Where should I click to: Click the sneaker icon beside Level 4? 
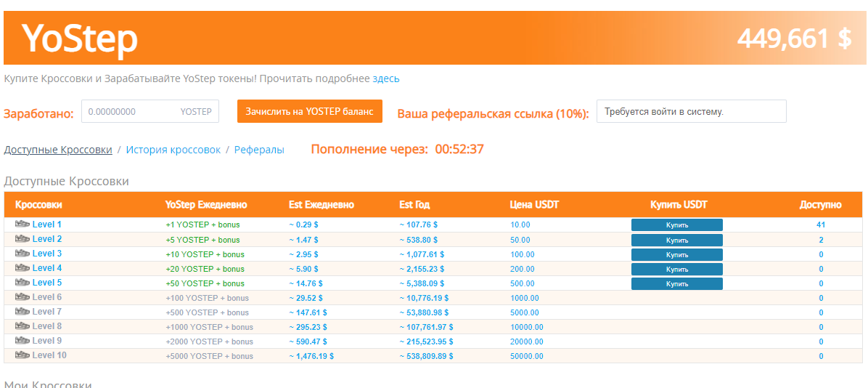coord(22,268)
